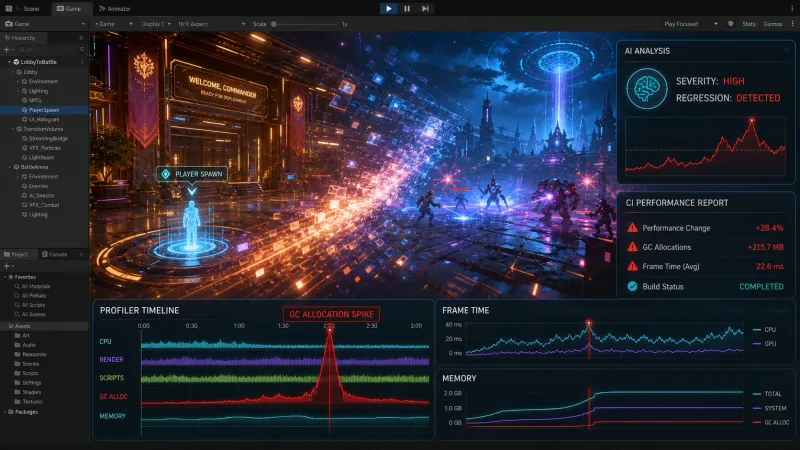Open the leftmost Game camera dropdown

(45, 24)
